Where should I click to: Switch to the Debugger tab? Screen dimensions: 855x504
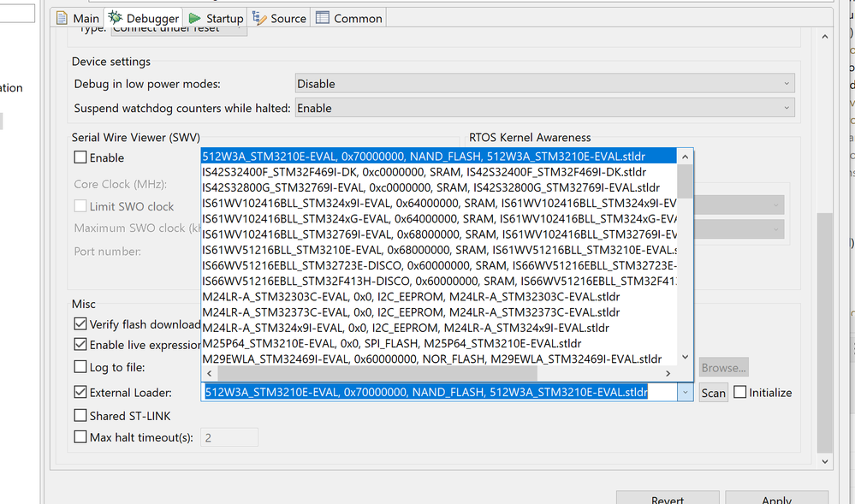144,18
